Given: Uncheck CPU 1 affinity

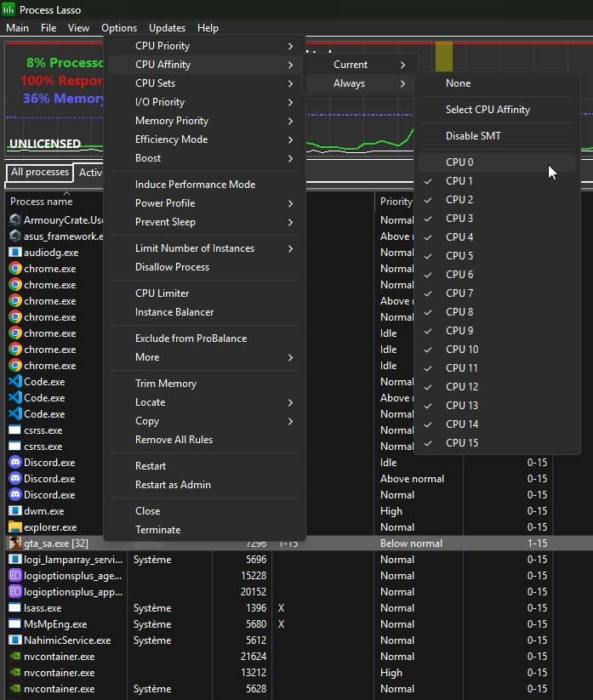Looking at the screenshot, I should point(497,181).
